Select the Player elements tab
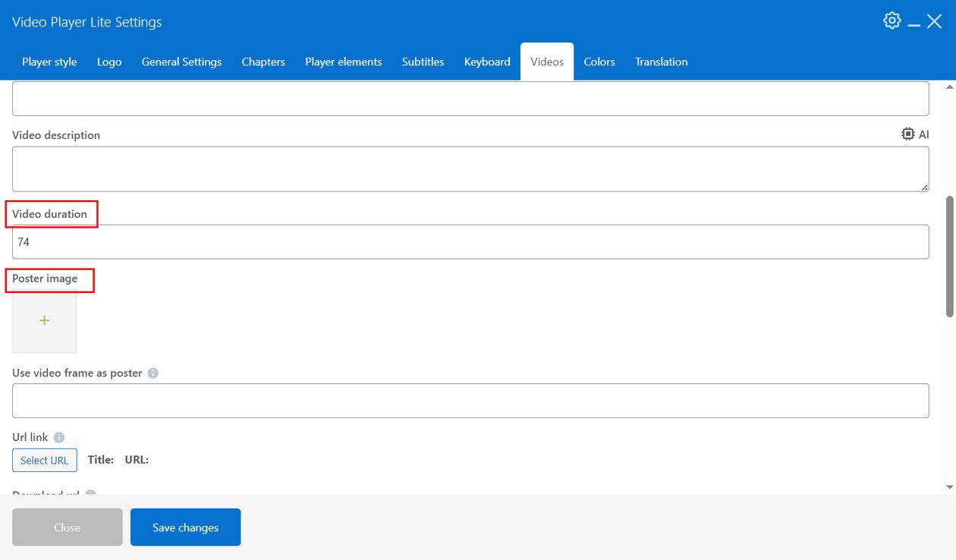The width and height of the screenshot is (956, 560). point(343,62)
